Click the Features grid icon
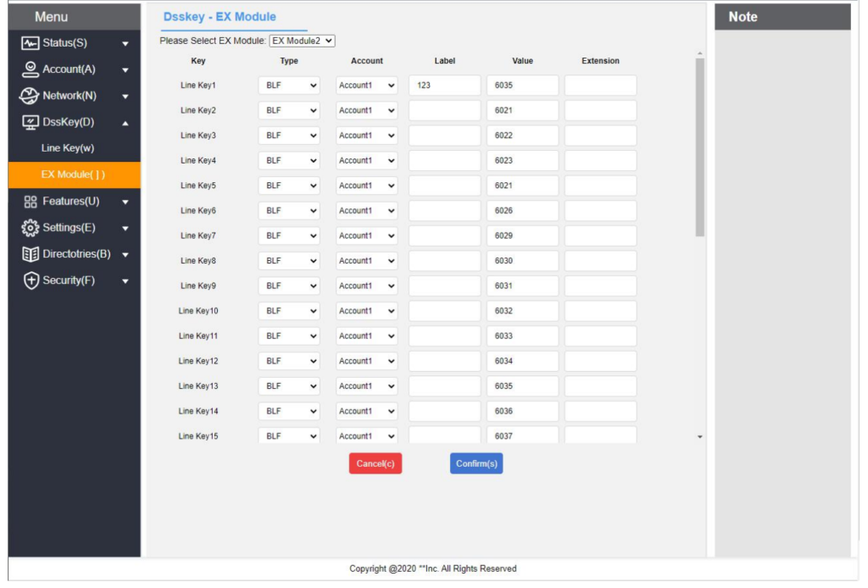This screenshot has height=588, width=868. click(31, 202)
